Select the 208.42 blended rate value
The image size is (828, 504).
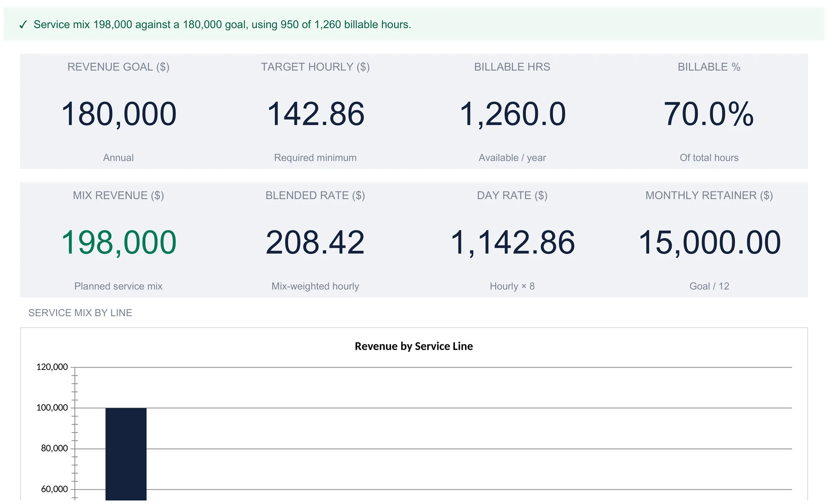[315, 242]
